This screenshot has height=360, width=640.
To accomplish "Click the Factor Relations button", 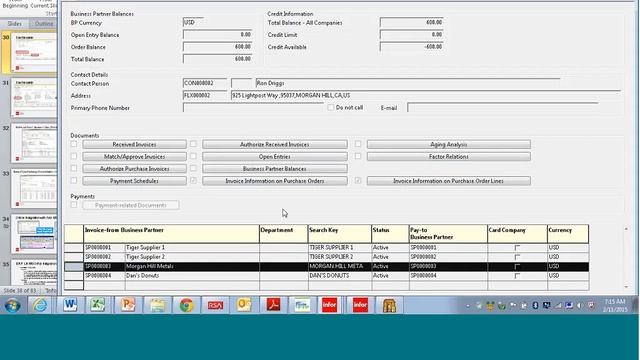I will click(449, 157).
